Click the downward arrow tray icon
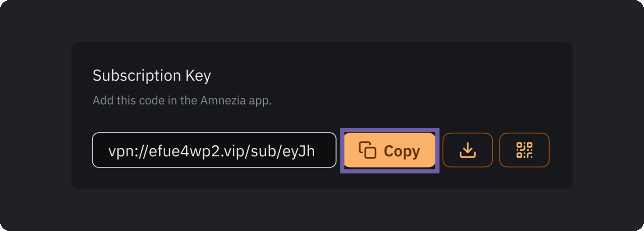Screen dimensions: 644x231 (x=468, y=150)
